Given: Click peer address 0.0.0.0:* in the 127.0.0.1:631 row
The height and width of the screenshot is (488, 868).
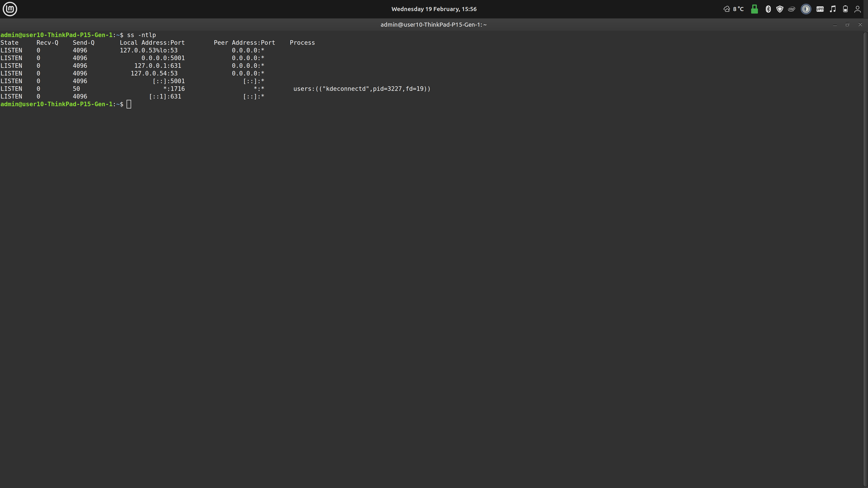Looking at the screenshot, I should [x=248, y=66].
